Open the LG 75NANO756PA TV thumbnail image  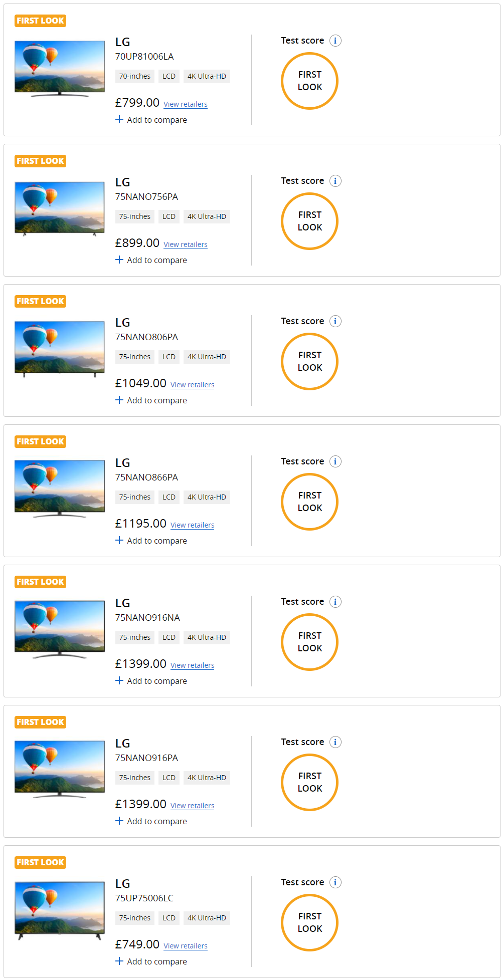pos(60,208)
